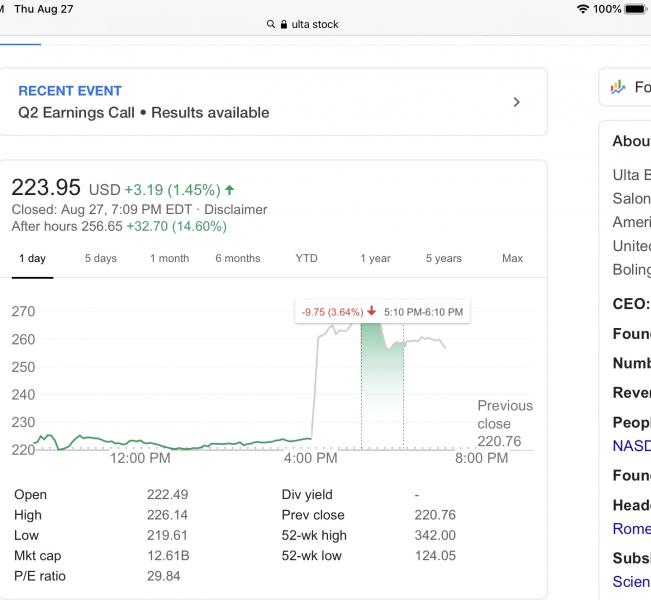Expand the Recent Event chevron arrow
Screen dimensions: 651x600
[x=516, y=102]
